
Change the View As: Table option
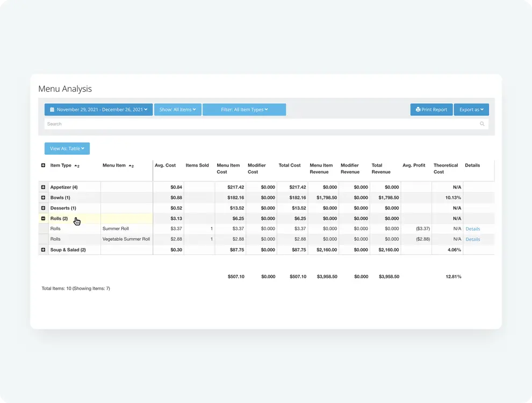(x=67, y=148)
